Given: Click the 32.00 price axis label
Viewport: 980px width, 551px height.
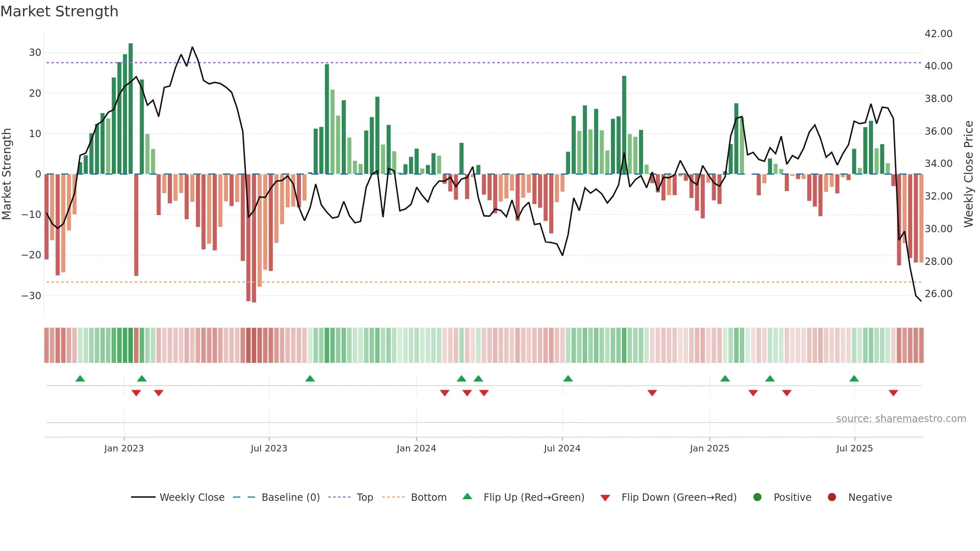Looking at the screenshot, I should pos(938,196).
